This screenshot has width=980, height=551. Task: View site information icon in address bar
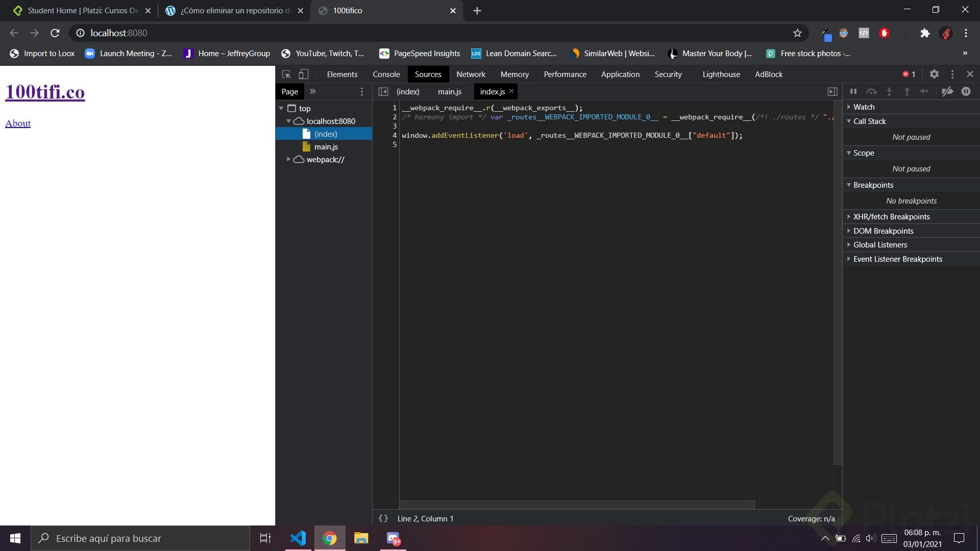(x=80, y=33)
